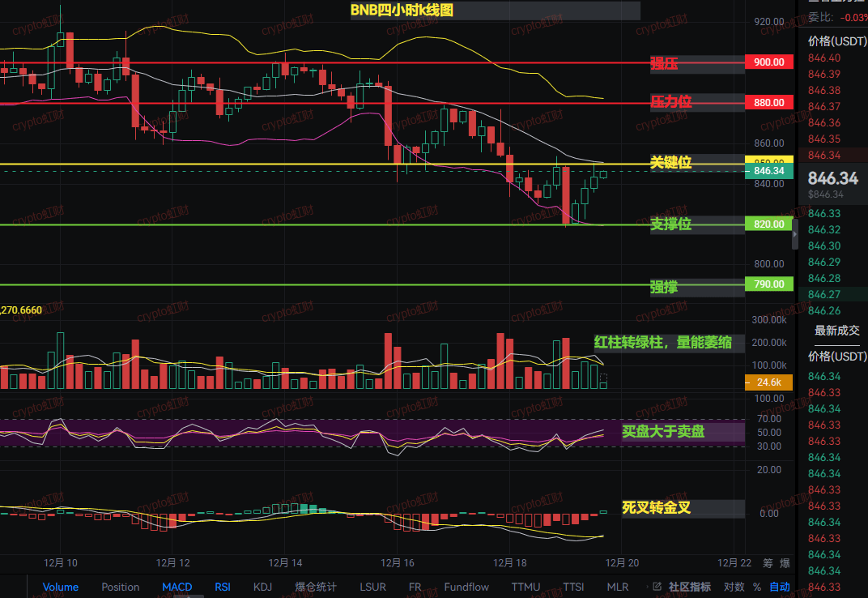868x598 pixels.
Task: Select the 820.00 支撑位 price label
Action: coord(769,224)
